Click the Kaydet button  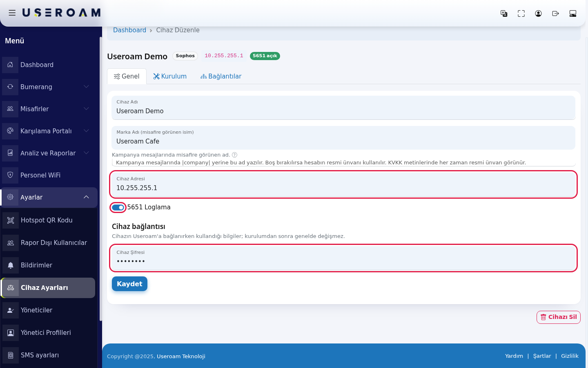(x=129, y=284)
